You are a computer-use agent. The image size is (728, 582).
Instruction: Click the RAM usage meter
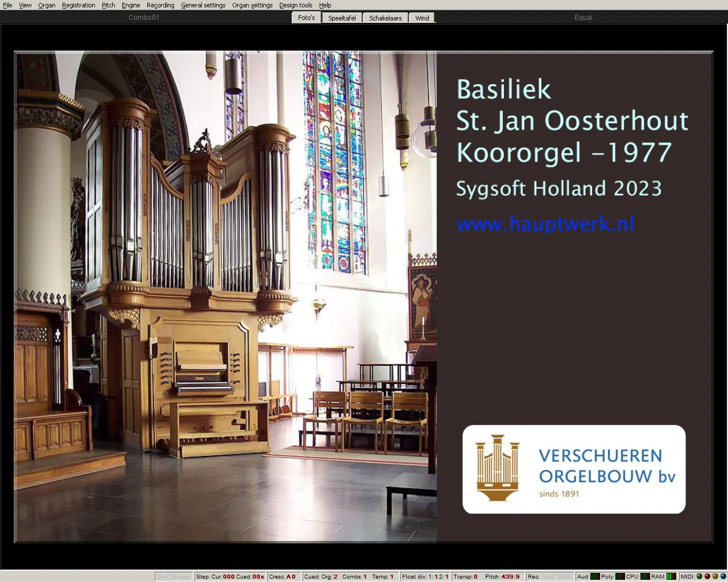click(671, 576)
